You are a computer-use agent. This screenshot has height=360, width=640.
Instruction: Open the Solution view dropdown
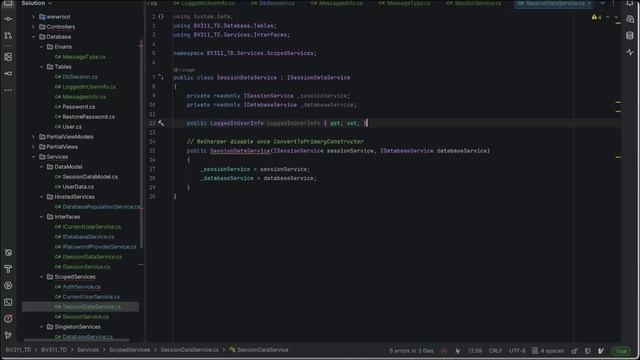click(x=37, y=3)
